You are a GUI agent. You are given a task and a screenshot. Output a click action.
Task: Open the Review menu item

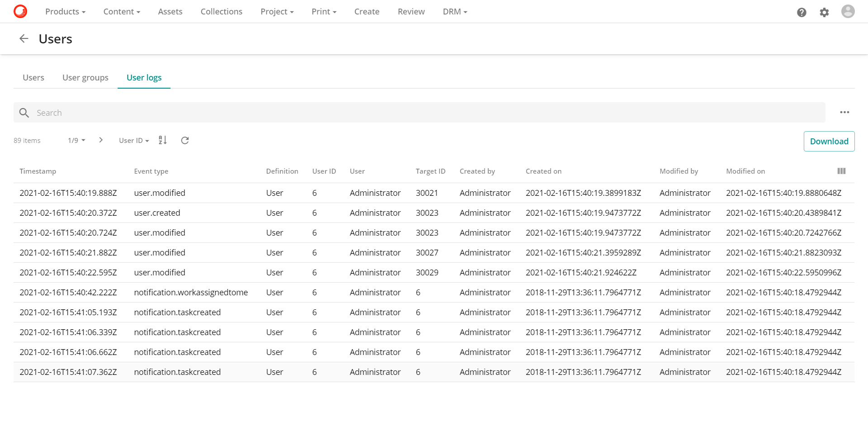point(411,11)
